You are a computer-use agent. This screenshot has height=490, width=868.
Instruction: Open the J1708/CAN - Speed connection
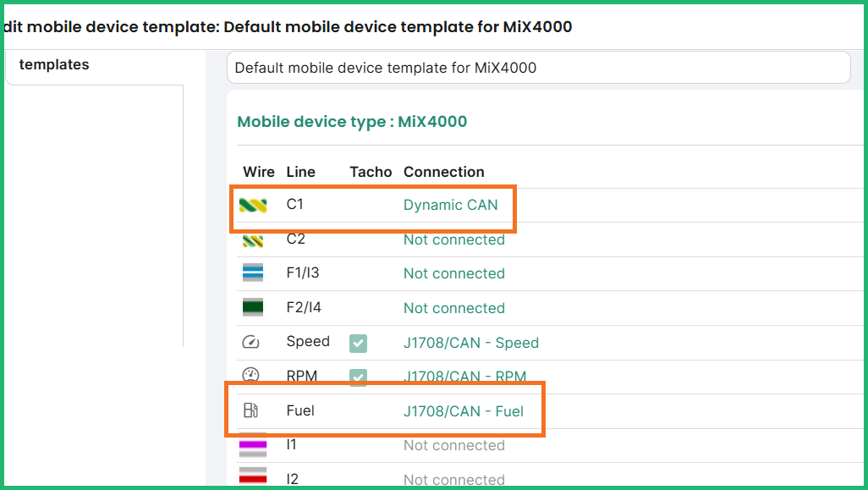tap(470, 343)
